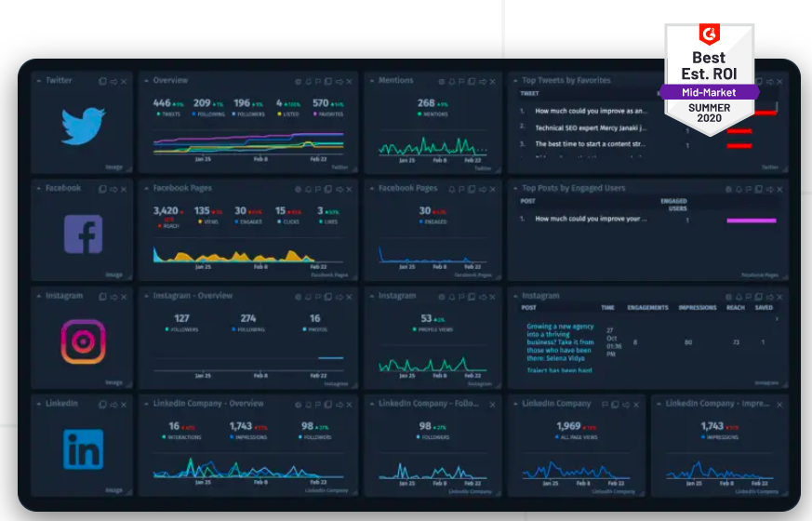The image size is (812, 521).
Task: Share arrow on Twitter logo widget
Action: (113, 81)
